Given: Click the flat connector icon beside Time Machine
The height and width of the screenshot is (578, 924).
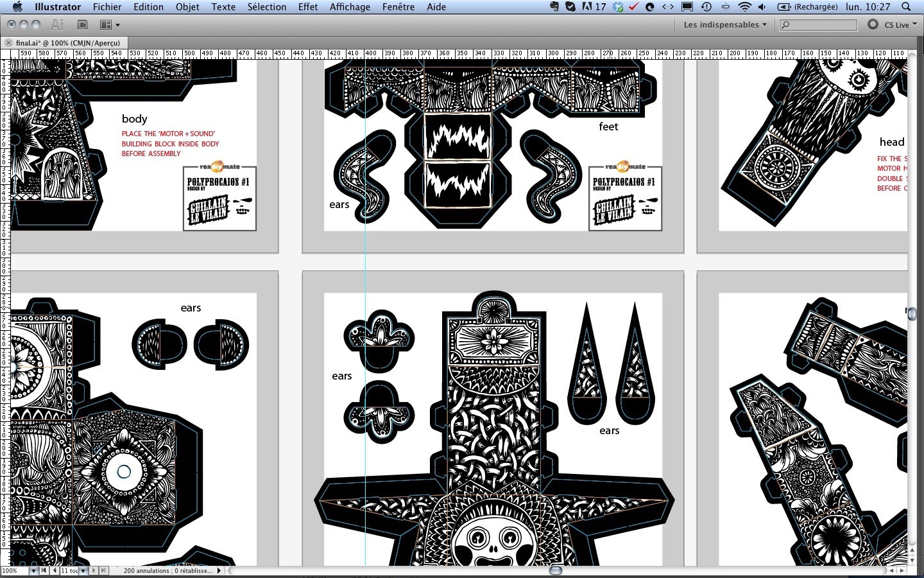Looking at the screenshot, I should [x=726, y=6].
